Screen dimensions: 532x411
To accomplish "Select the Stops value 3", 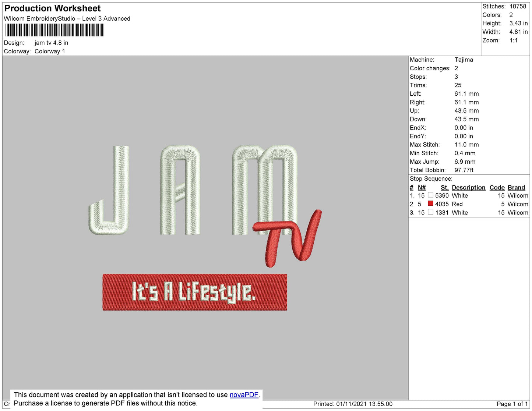I will 456,77.
